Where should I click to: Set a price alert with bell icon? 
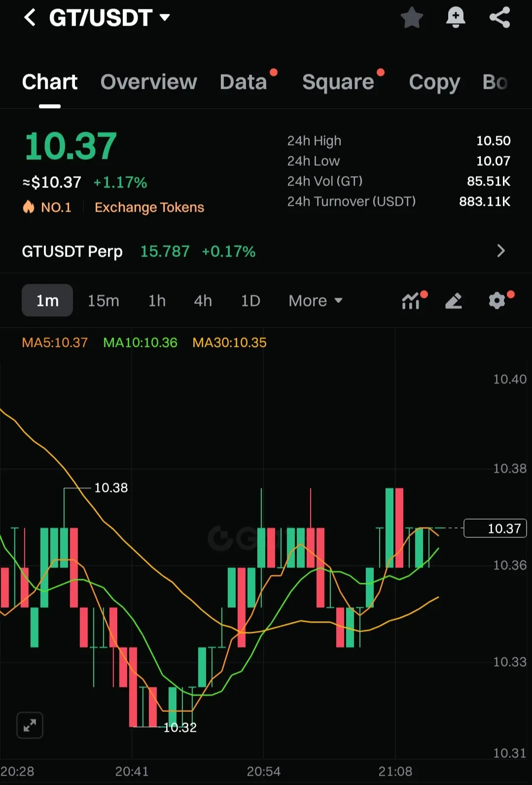tap(456, 18)
